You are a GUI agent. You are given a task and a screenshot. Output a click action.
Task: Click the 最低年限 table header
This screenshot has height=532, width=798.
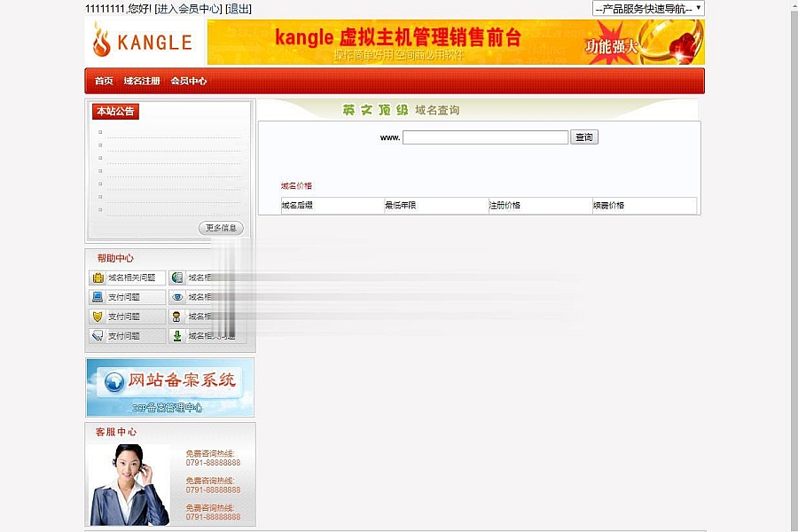click(401, 205)
